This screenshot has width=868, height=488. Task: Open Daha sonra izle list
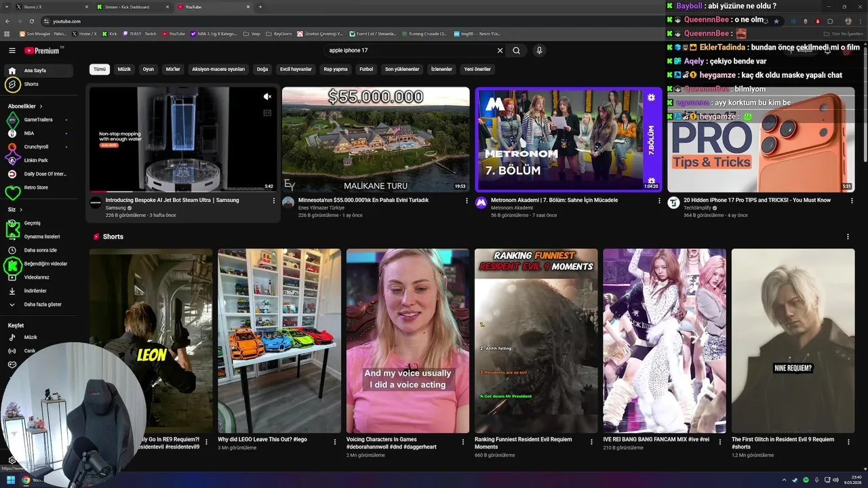pyautogui.click(x=41, y=250)
